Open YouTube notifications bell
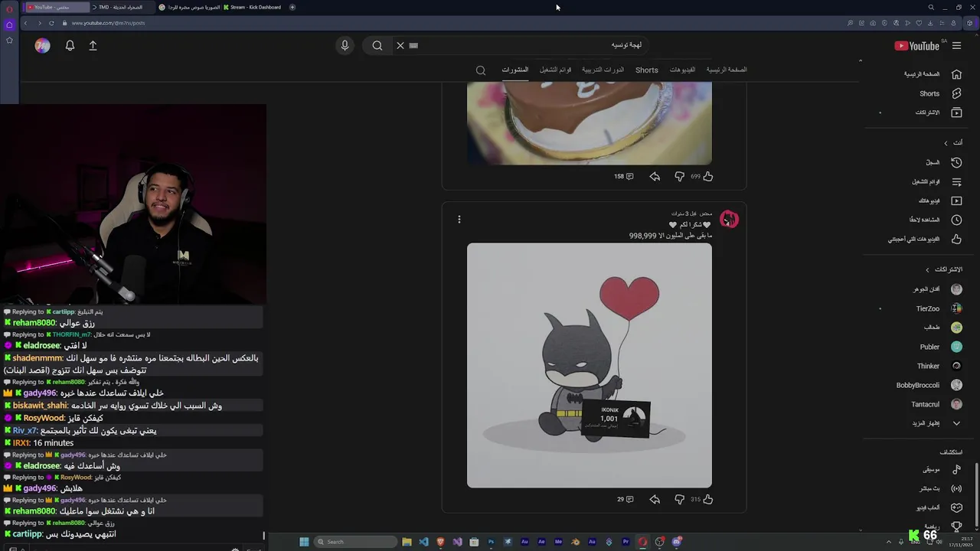Viewport: 980px width, 551px height. [70, 46]
